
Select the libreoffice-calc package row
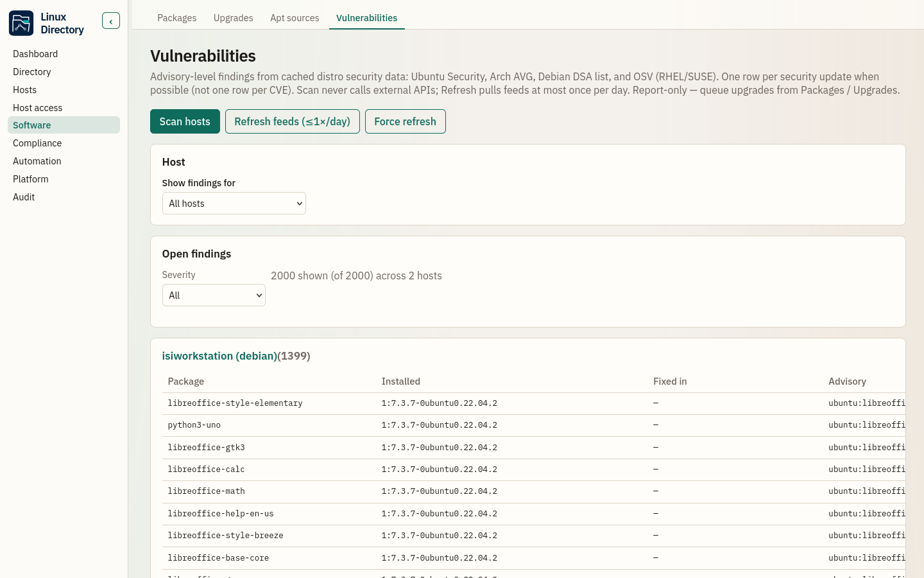(534, 469)
